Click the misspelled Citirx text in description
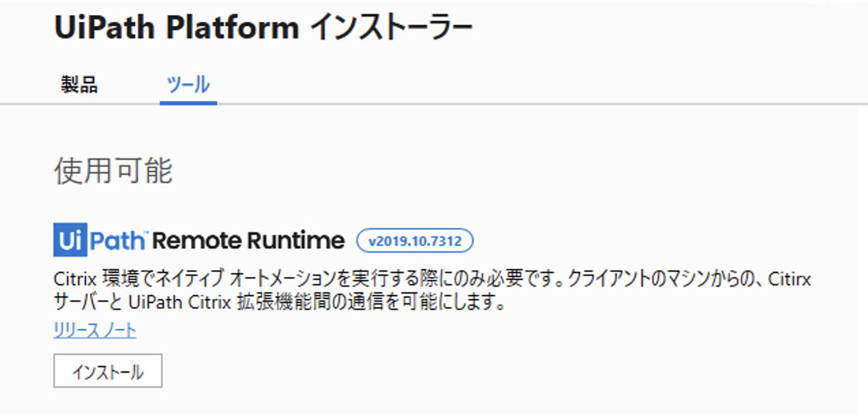The image size is (868, 415). (790, 280)
